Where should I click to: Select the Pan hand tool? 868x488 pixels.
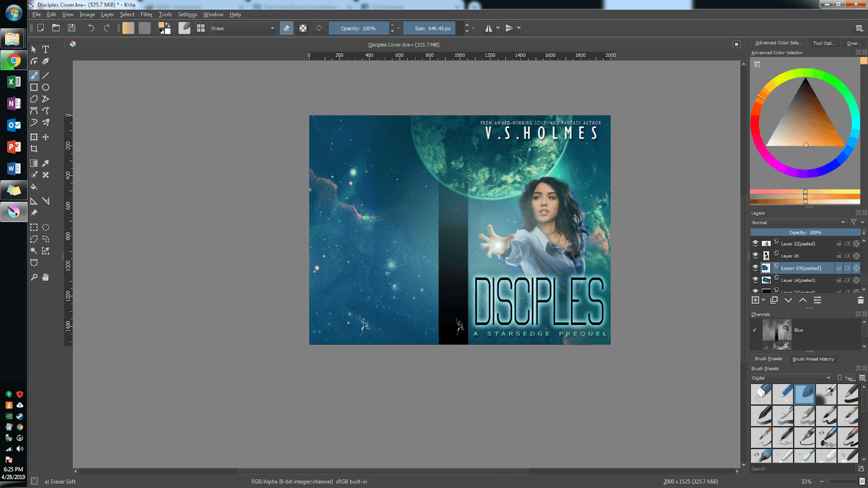46,277
